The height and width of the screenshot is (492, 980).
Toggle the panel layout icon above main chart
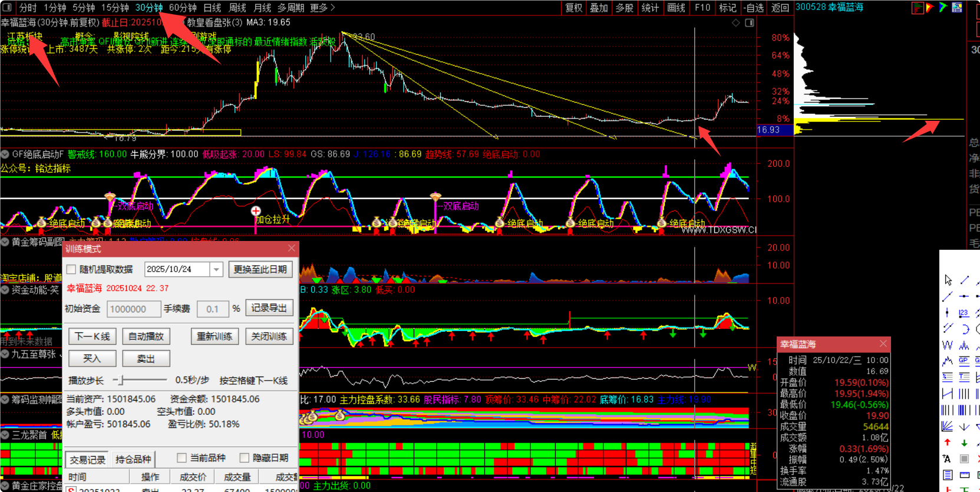(750, 23)
